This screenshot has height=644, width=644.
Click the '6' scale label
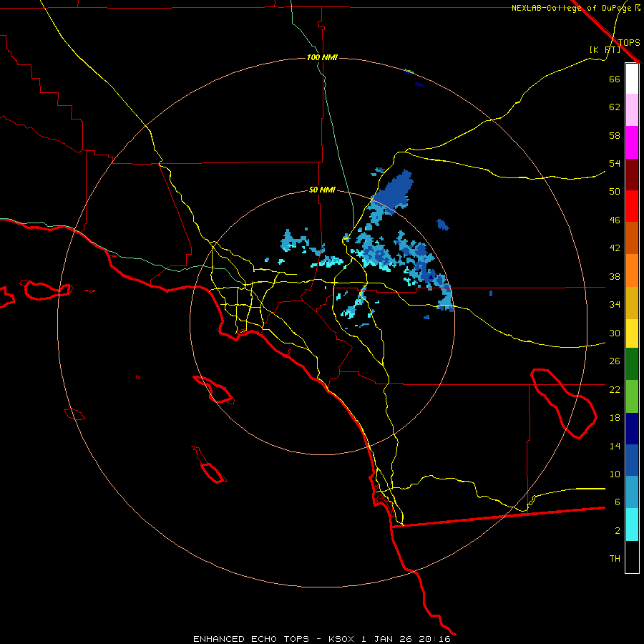[x=617, y=502]
